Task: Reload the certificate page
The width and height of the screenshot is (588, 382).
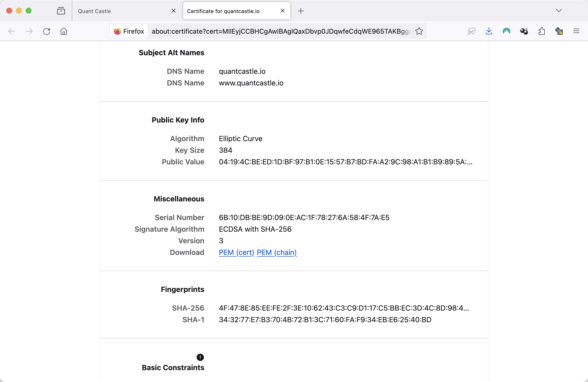Action: pos(47,31)
